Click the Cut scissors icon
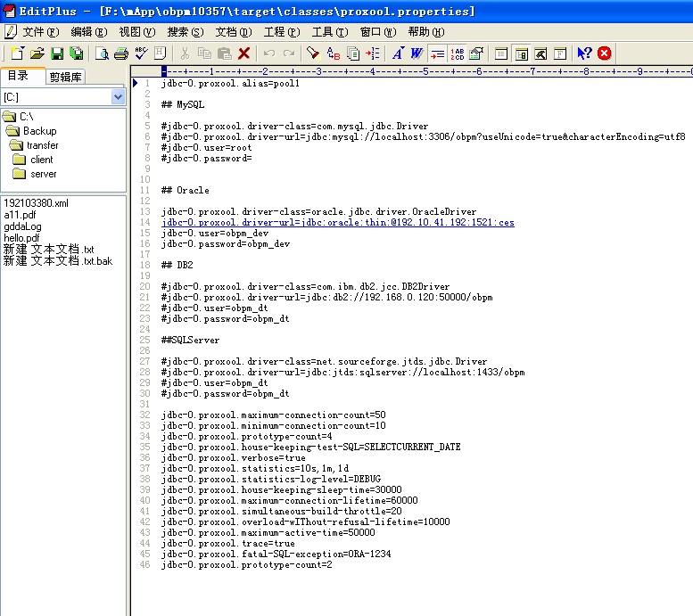 (186, 53)
